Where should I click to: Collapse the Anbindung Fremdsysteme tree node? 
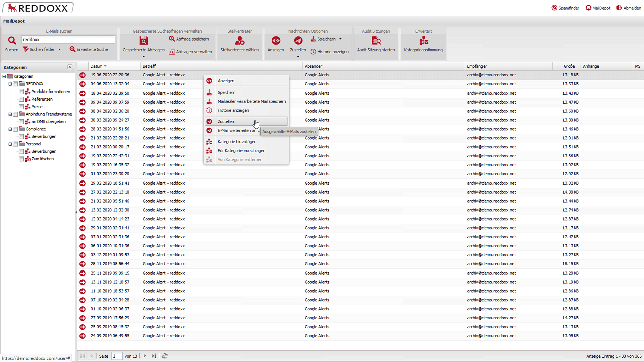tap(10, 114)
